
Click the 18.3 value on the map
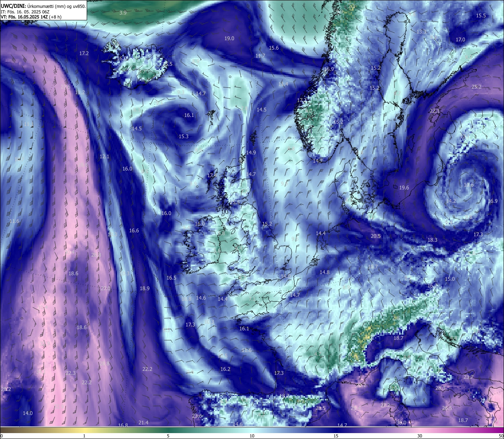432,240
